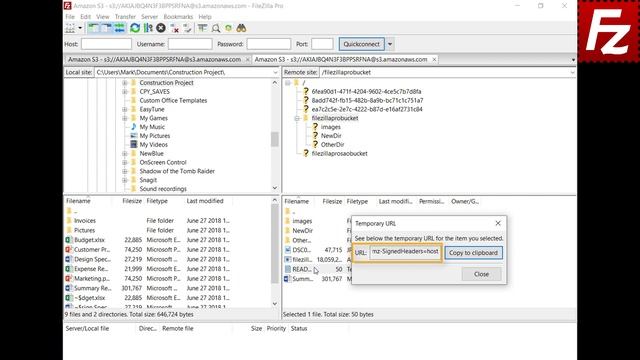Expand the My Games folder
Viewport: 640px width, 360px height.
125,118
